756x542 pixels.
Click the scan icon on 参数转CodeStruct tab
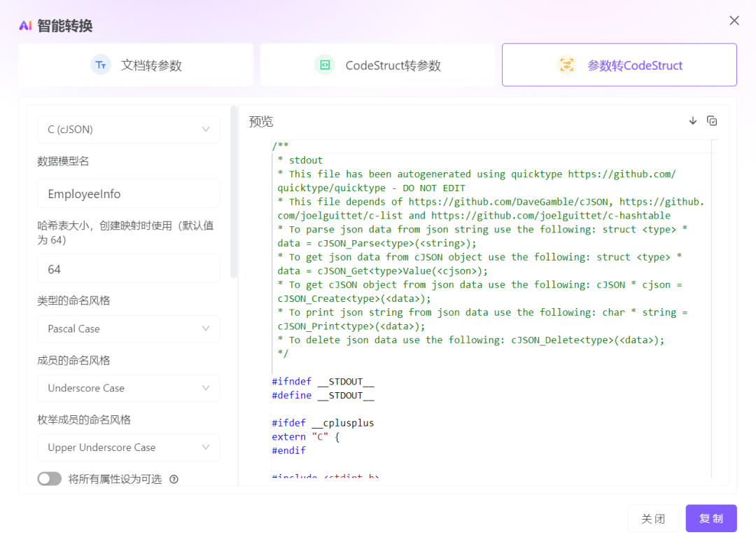click(566, 64)
